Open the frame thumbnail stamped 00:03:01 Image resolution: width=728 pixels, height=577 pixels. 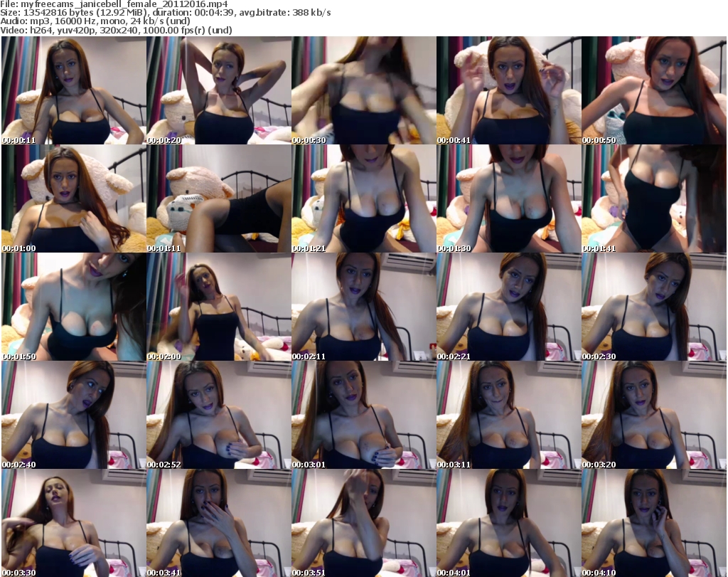(364, 415)
